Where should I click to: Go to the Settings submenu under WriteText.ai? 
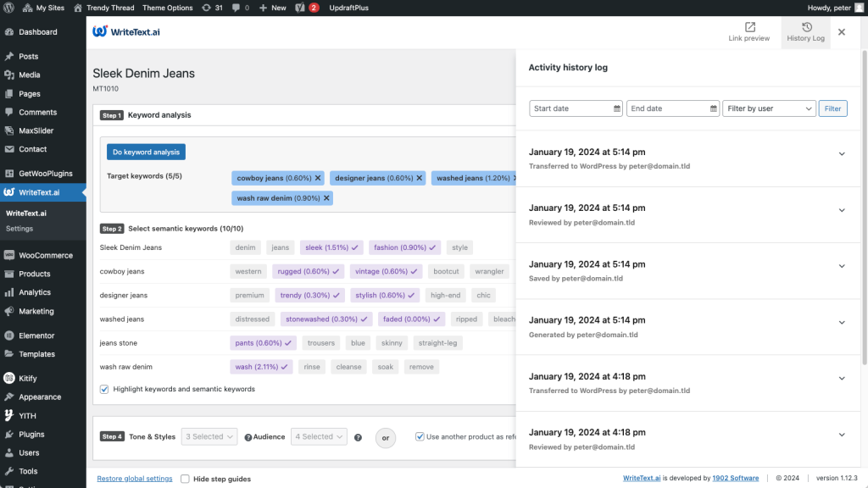pos(19,229)
